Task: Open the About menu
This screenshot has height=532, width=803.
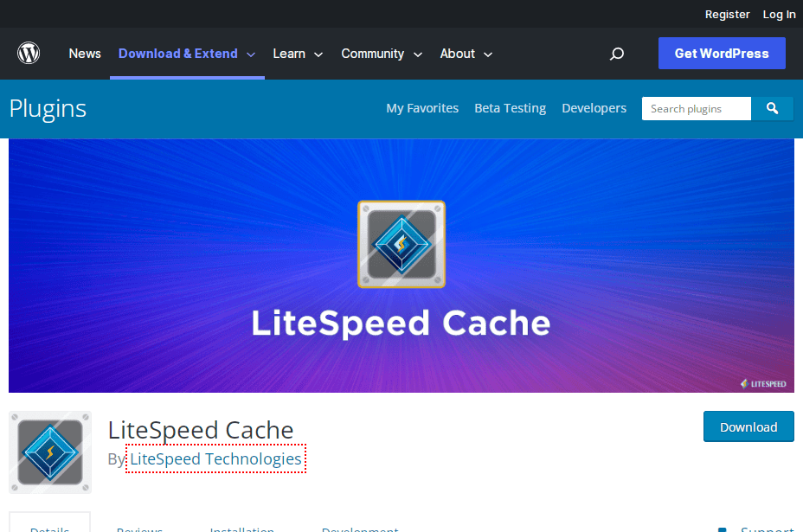Action: (458, 54)
